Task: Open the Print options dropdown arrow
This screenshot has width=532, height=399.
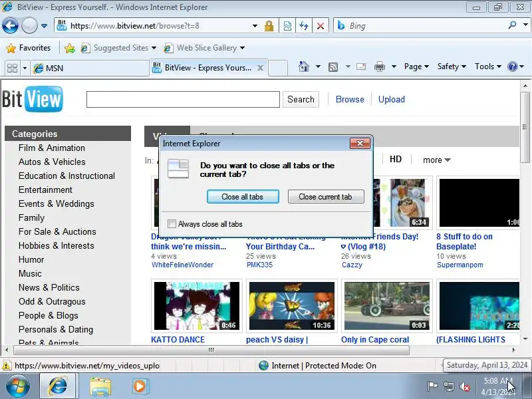Action: click(394, 66)
